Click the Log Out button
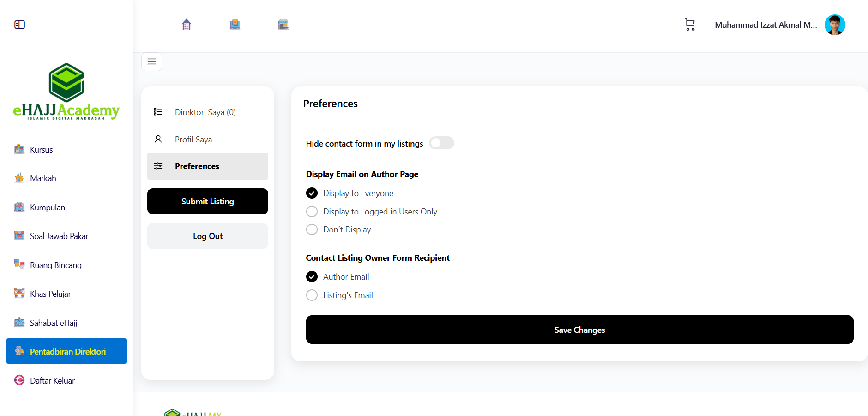Viewport: 868px width, 416px height. tap(208, 236)
